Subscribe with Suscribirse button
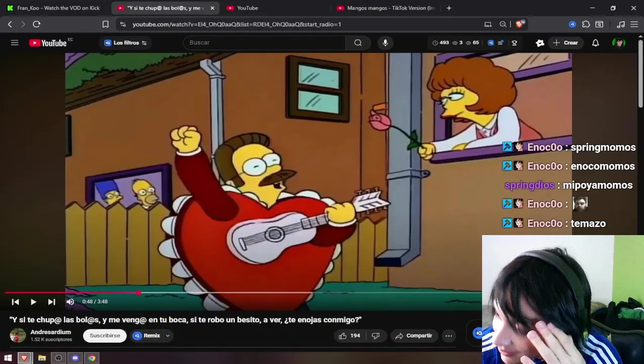The image size is (644, 364). point(105,336)
